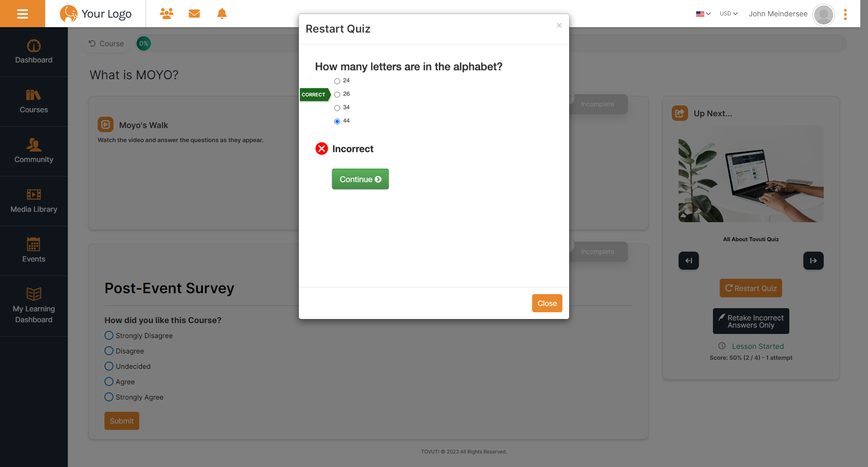The image size is (868, 467).
Task: Go to next lesson arrow button
Action: point(813,261)
